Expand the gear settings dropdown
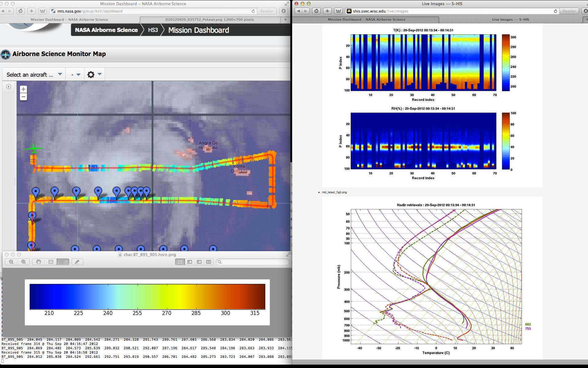 (x=94, y=75)
